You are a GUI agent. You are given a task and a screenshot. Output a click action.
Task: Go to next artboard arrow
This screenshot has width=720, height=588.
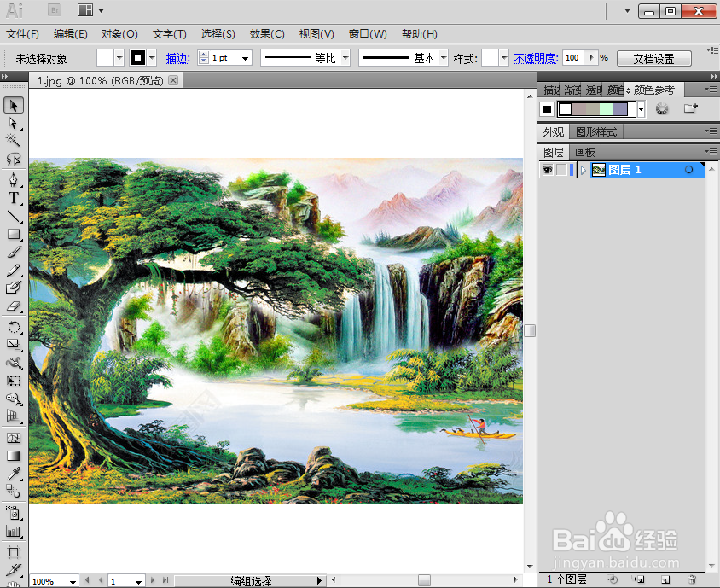coord(153,580)
